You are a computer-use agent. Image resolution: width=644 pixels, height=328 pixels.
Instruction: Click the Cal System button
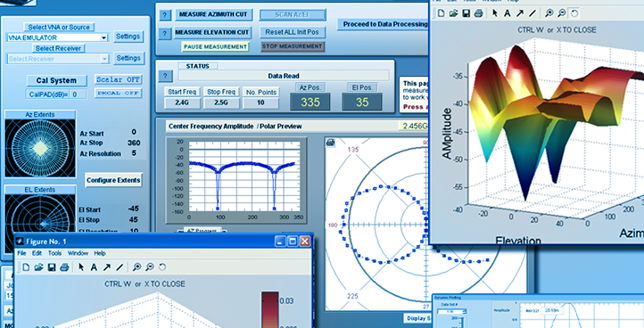(x=56, y=80)
